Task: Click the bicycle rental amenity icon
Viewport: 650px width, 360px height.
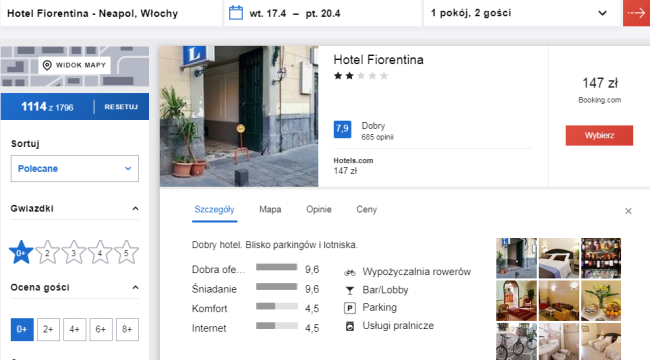Action: pos(350,272)
